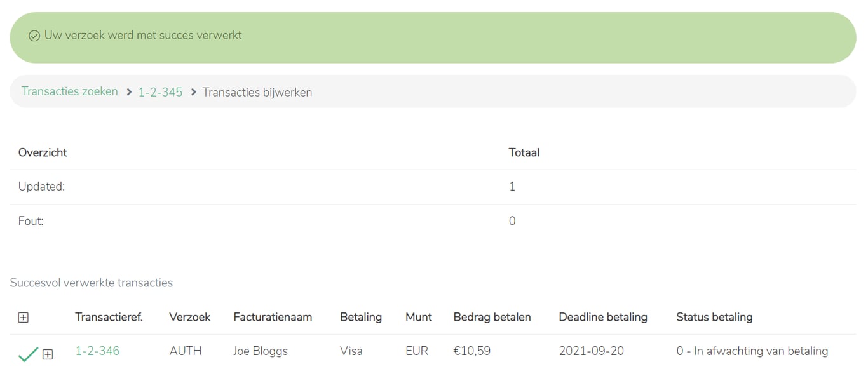Click the 'Uw verzoek werd met succes verwerkt' message
This screenshot has width=868, height=383.
[x=143, y=36]
